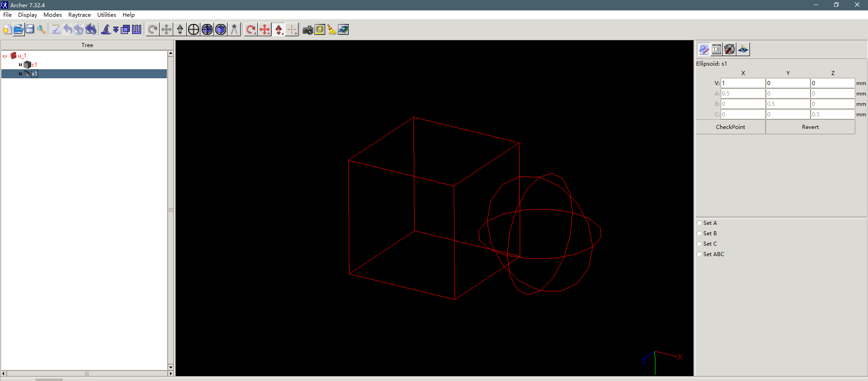Click the rightmost framebuffer toolbar icon
The width and height of the screenshot is (868, 381).
tap(343, 30)
